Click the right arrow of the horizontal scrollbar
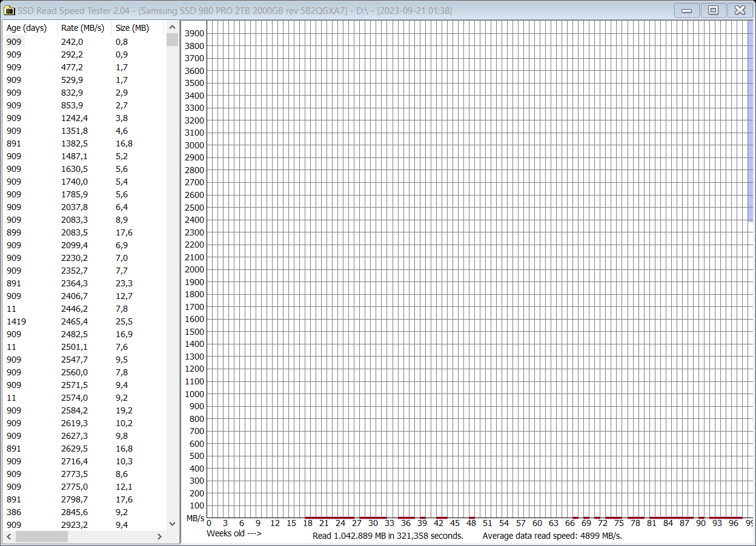This screenshot has width=756, height=546. click(159, 536)
